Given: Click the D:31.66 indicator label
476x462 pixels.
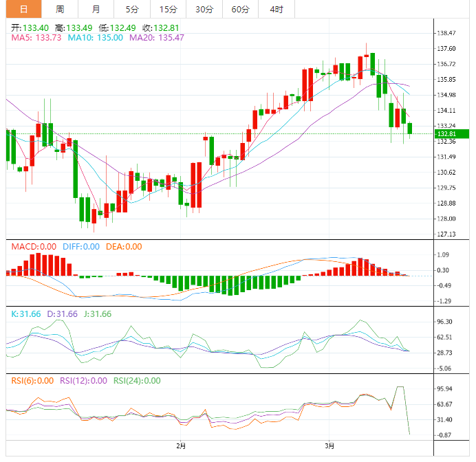Looking at the screenshot, I should pyautogui.click(x=62, y=314).
